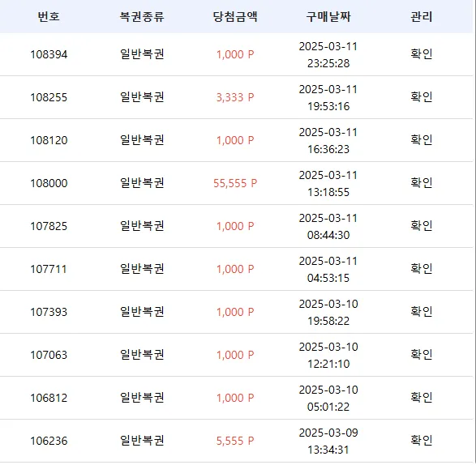Open 확인 for the 5,555 P ticket 106236
Image resolution: width=476 pixels, height=465 pixels.
[x=421, y=441]
